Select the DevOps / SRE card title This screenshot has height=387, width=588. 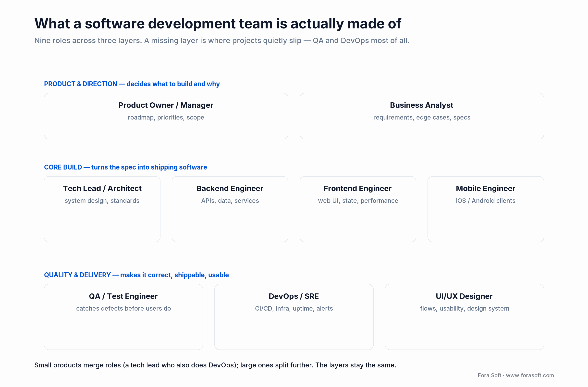(294, 296)
